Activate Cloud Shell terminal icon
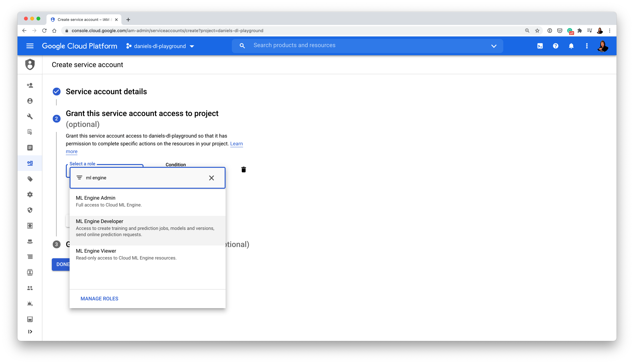 tap(540, 46)
